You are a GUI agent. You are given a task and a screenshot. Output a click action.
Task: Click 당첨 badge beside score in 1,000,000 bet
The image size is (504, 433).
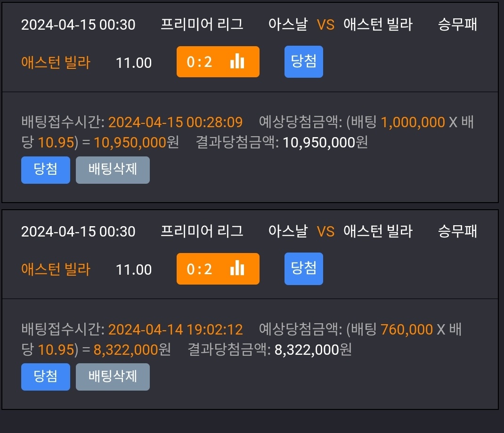(304, 61)
